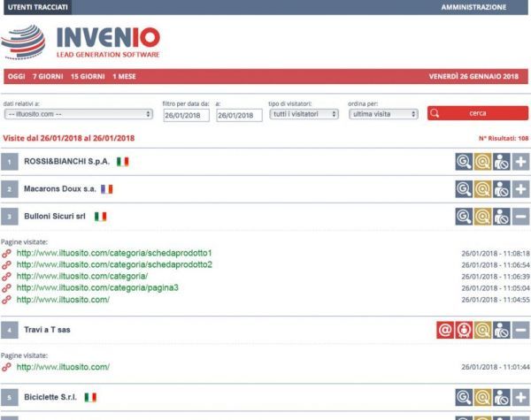Click the block visitor icon for Bulloni Sicuri srl

pyautogui.click(x=502, y=216)
